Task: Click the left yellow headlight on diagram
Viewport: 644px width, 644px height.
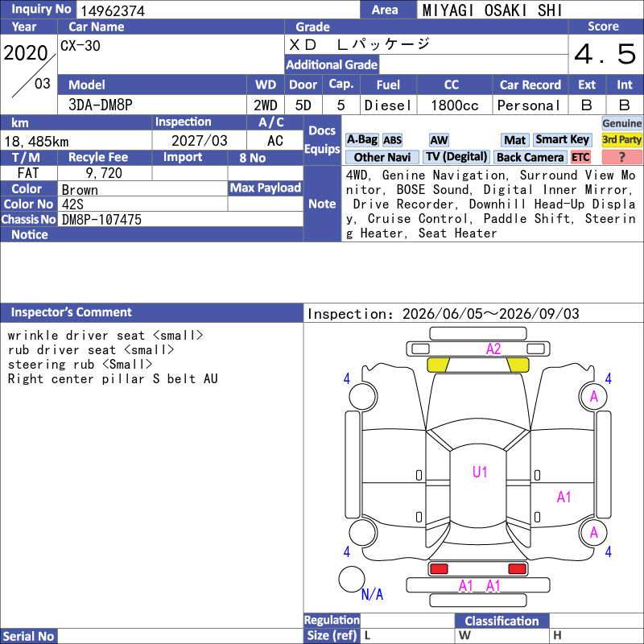Action: (x=438, y=365)
